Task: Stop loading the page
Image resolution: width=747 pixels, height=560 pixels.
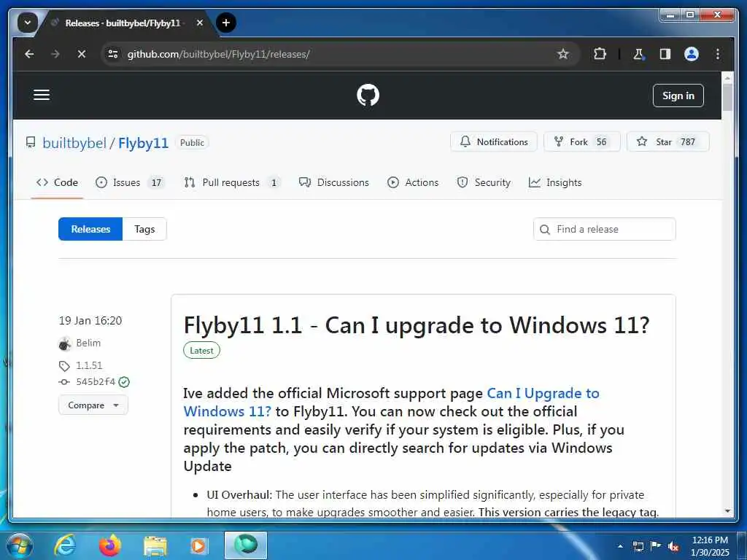Action: 82,54
